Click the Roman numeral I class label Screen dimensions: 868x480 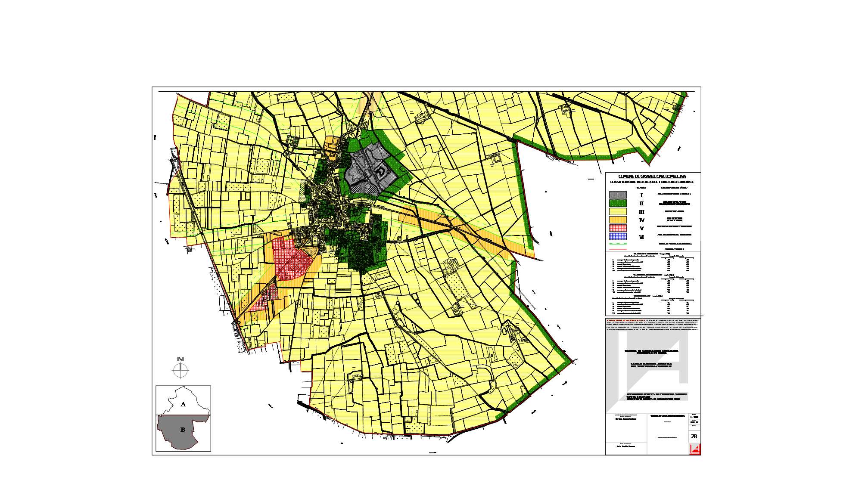[641, 195]
